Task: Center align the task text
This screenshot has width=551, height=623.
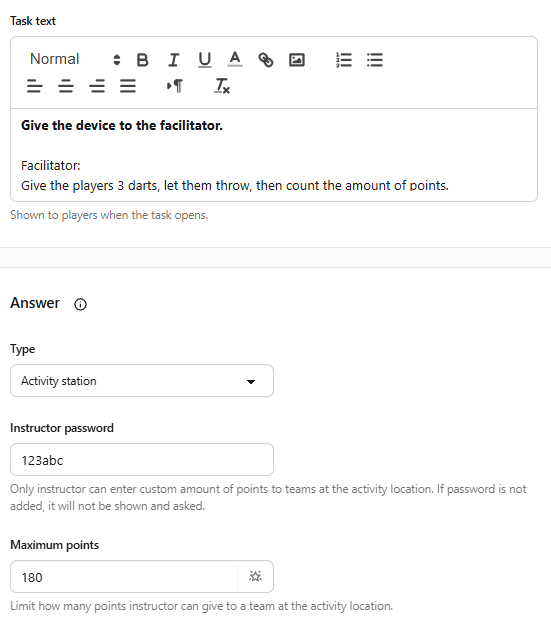Action: (66, 86)
